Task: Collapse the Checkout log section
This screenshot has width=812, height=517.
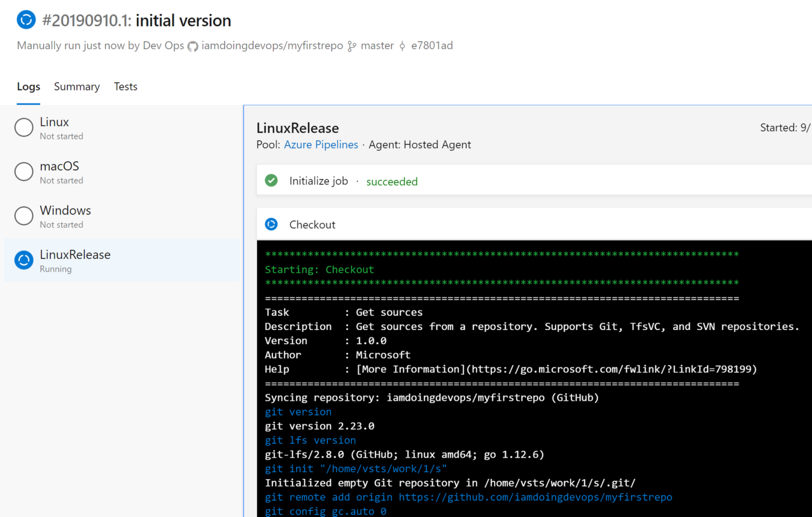Action: [x=312, y=224]
